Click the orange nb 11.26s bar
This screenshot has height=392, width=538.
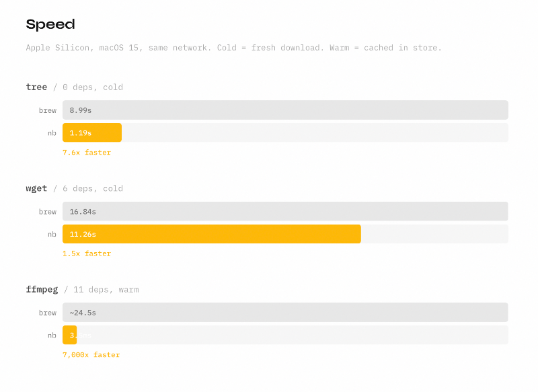point(211,234)
